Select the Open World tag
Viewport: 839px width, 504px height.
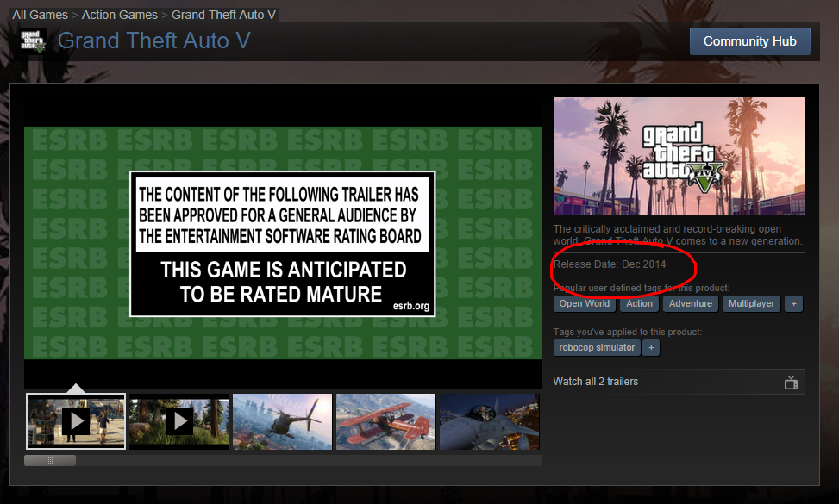585,303
